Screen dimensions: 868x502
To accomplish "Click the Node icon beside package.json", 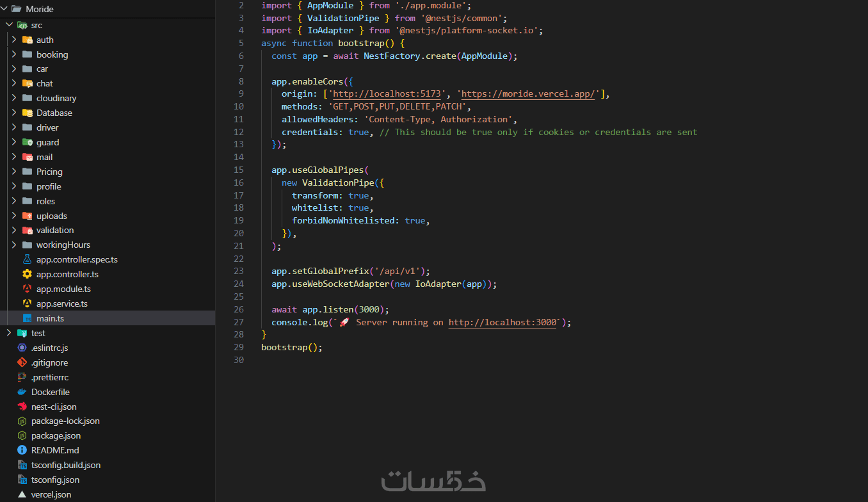I will tap(22, 435).
